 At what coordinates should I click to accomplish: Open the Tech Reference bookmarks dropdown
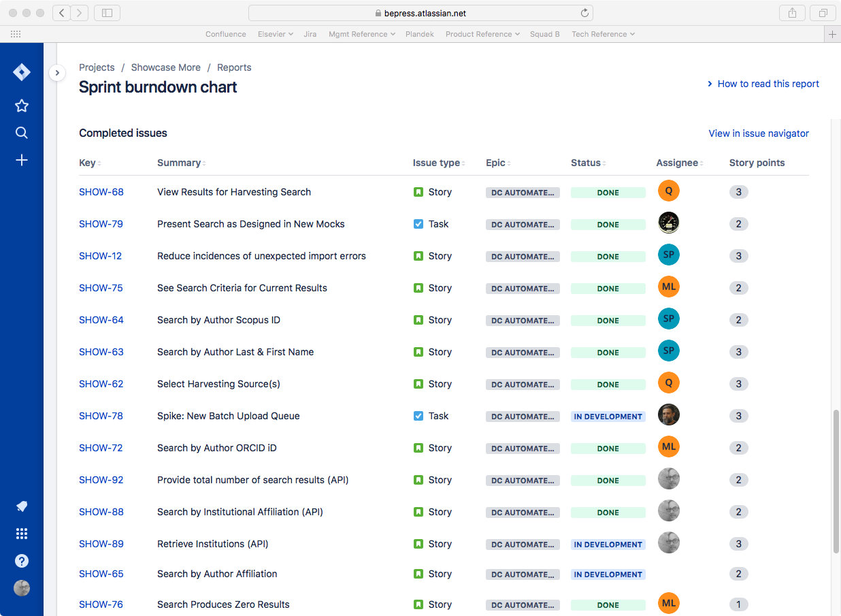[x=603, y=34]
